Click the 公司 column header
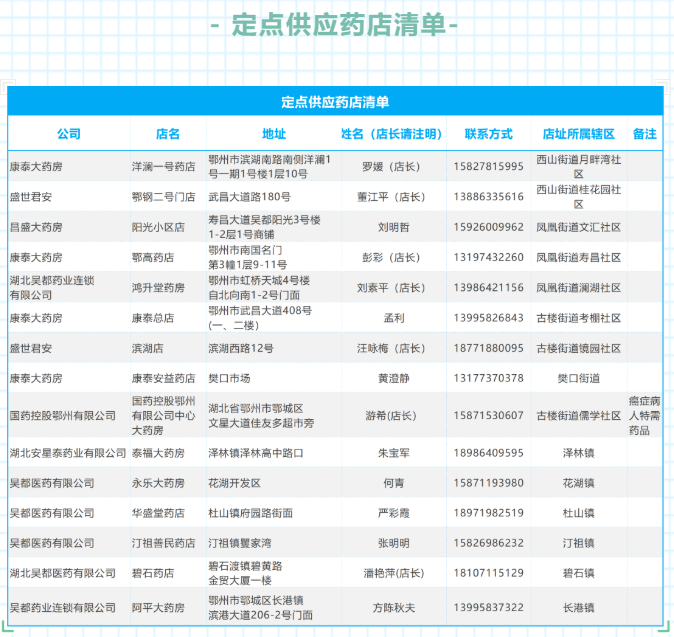This screenshot has height=637, width=674. click(68, 134)
